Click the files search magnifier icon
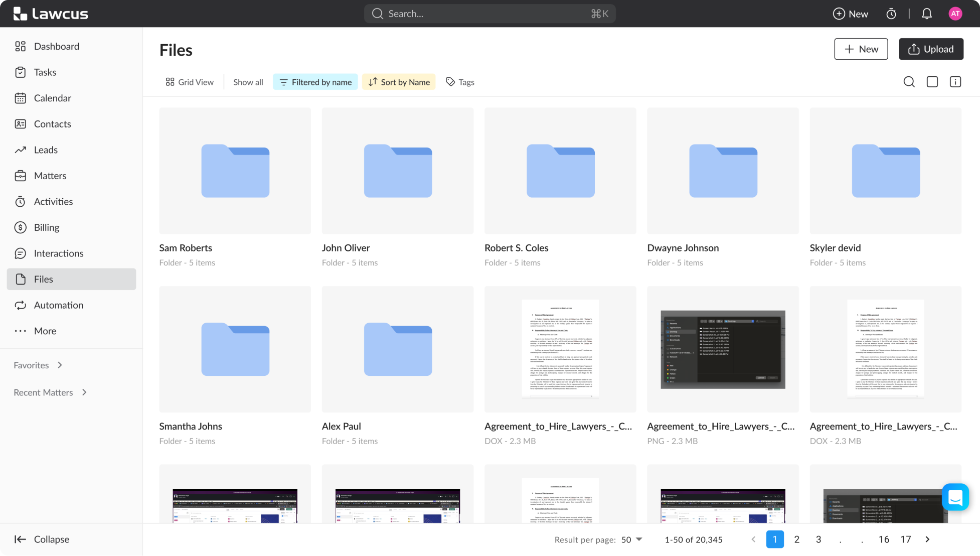Screen dimensions: 980x556 click(909, 82)
